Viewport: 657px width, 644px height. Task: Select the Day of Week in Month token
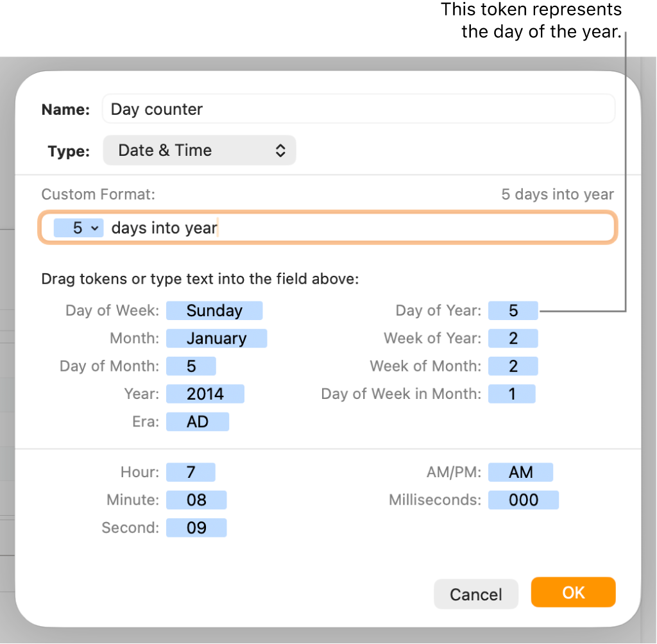pos(511,394)
